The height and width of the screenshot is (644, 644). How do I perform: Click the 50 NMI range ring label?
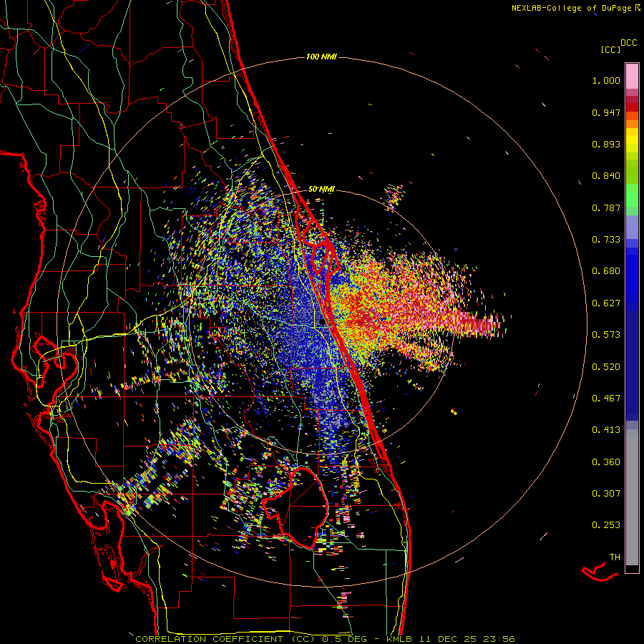tap(321, 189)
